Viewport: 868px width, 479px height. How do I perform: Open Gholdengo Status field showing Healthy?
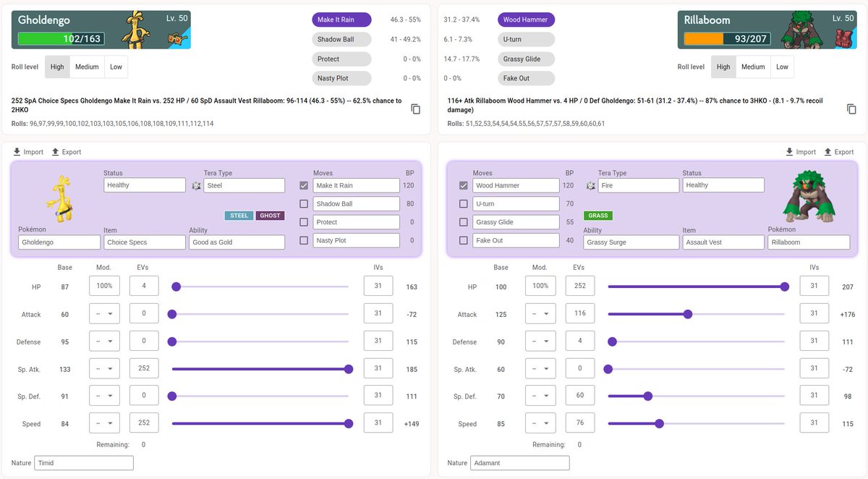(x=145, y=185)
